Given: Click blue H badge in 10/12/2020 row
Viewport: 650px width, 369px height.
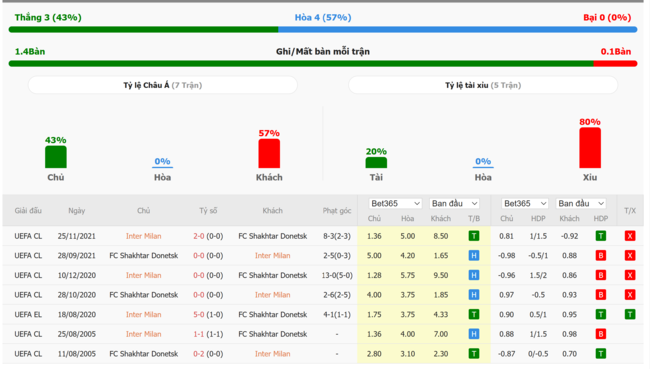Looking at the screenshot, I should 474,275.
